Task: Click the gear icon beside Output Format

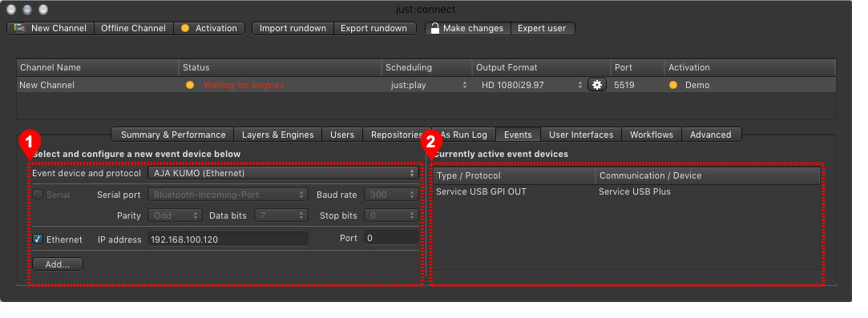Action: point(597,85)
